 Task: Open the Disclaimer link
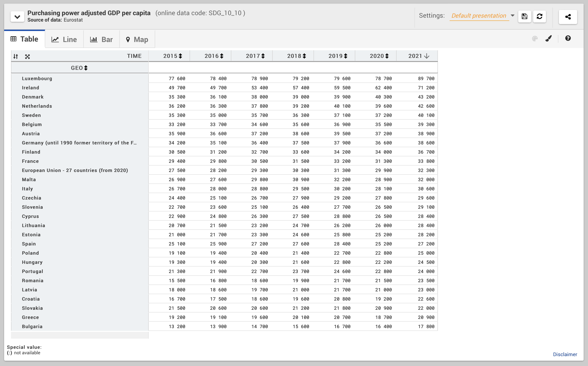[565, 354]
